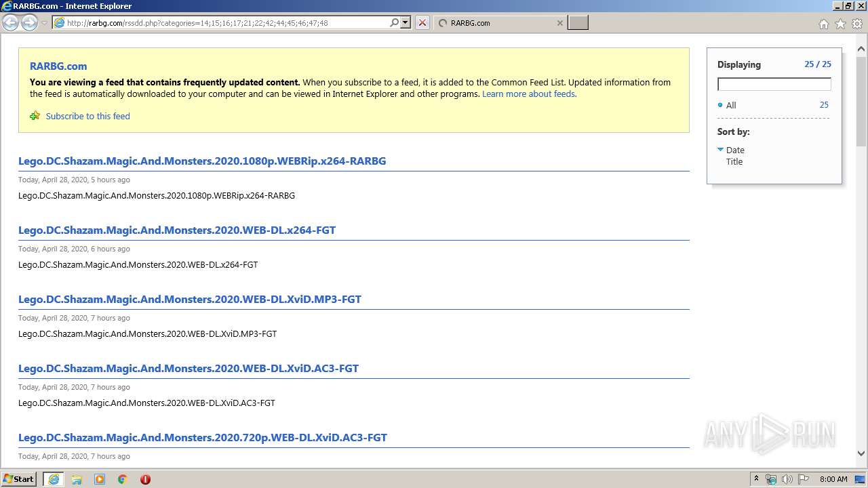Click the red stop-sign taskbar icon
The image size is (868, 488).
(x=145, y=479)
